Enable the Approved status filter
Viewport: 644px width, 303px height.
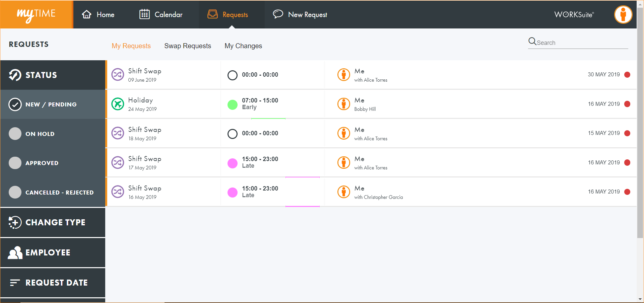(53, 163)
